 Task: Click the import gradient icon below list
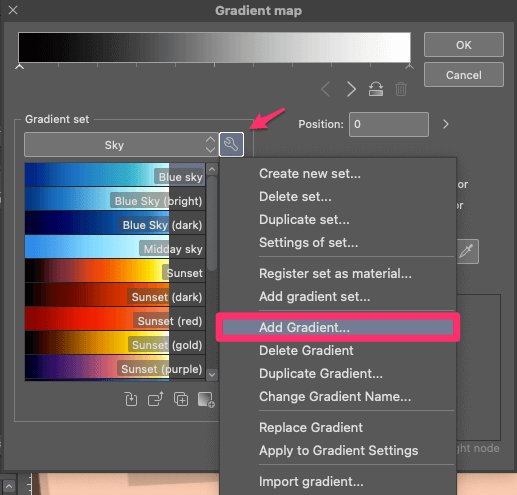pyautogui.click(x=131, y=399)
